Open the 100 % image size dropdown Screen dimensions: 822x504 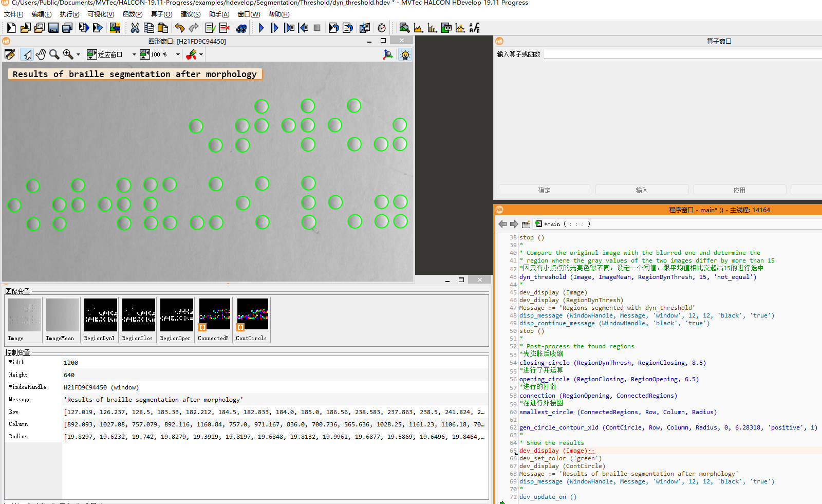pyautogui.click(x=178, y=54)
